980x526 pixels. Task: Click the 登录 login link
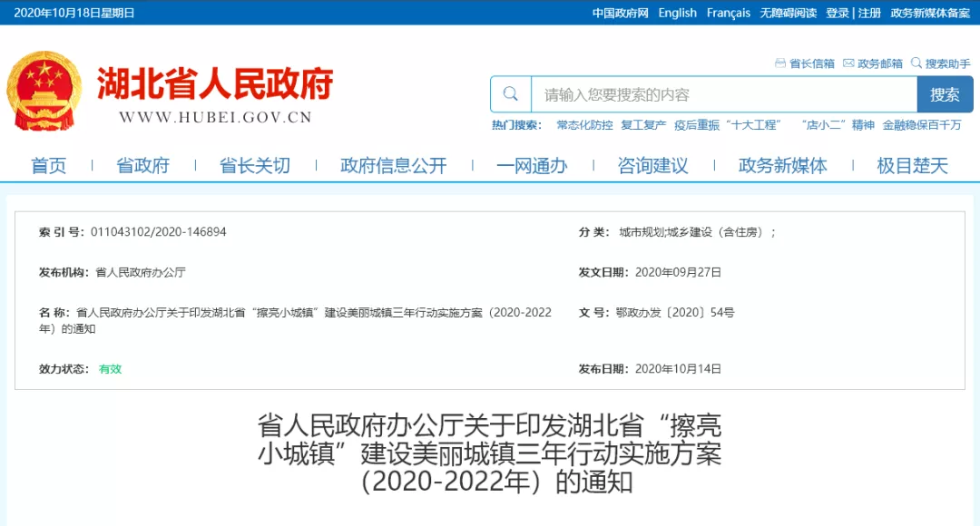click(x=837, y=13)
